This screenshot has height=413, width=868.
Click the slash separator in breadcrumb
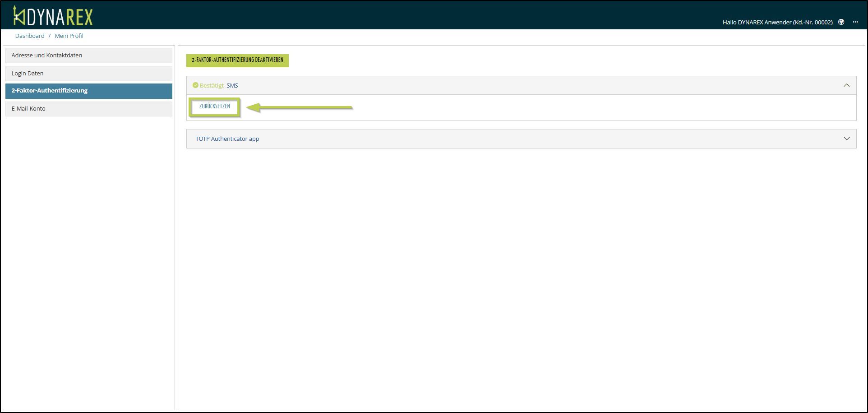[50, 36]
